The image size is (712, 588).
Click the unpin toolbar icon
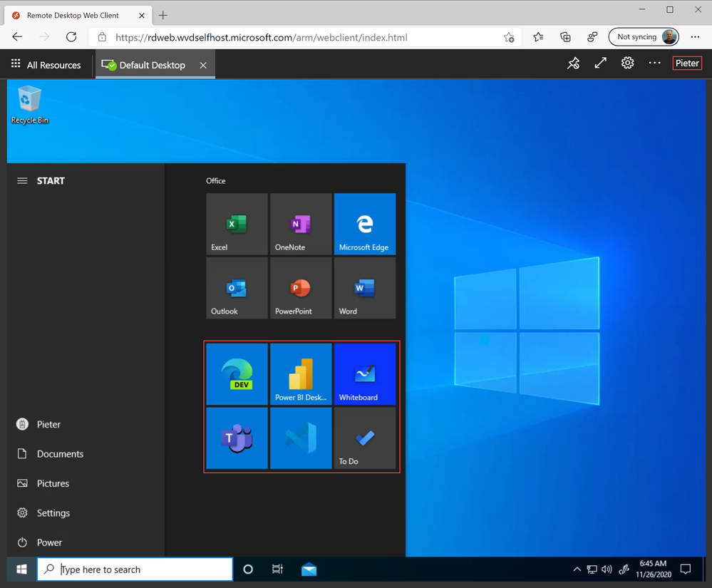574,63
